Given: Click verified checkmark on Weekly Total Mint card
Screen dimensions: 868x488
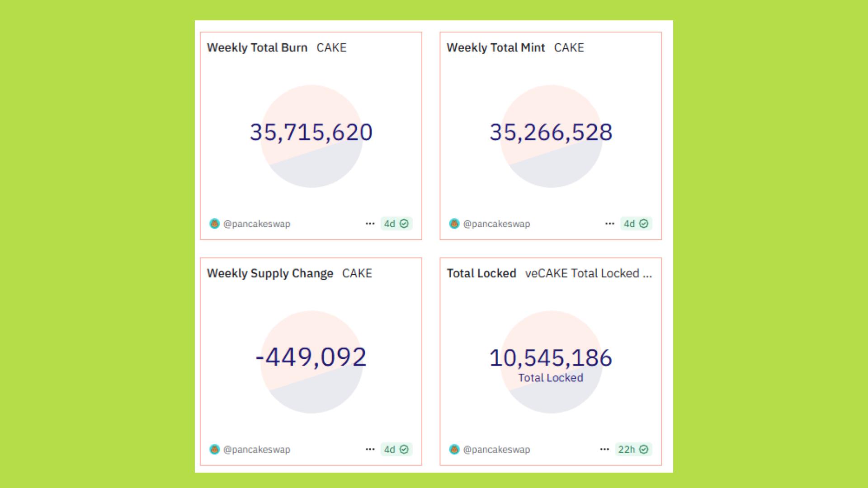Looking at the screenshot, I should (644, 224).
